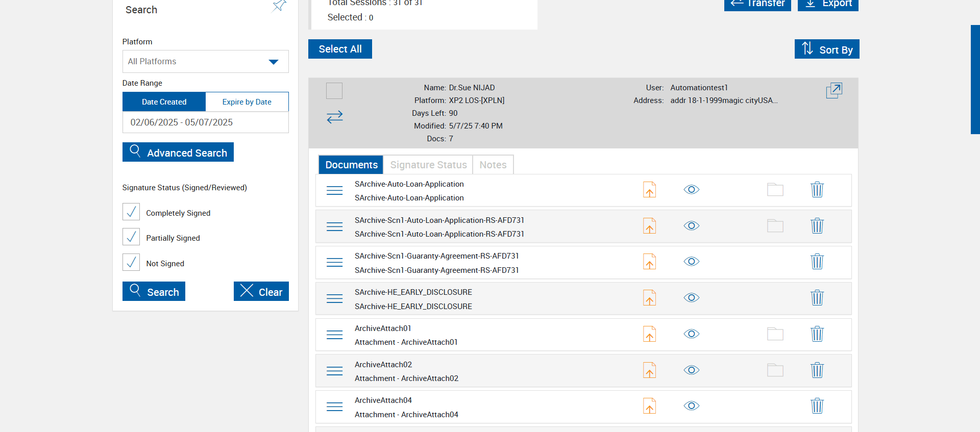Click the Advanced Search button
Screen dimensions: 980x432
[178, 152]
